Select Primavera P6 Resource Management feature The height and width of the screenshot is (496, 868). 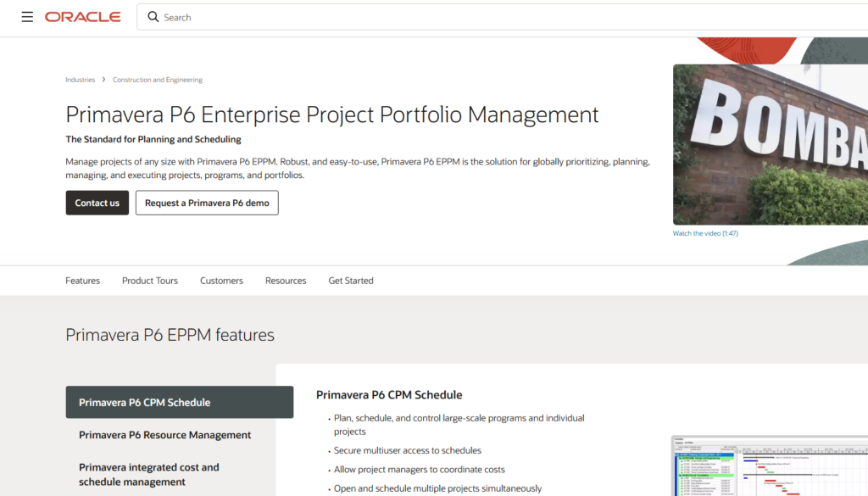[165, 435]
